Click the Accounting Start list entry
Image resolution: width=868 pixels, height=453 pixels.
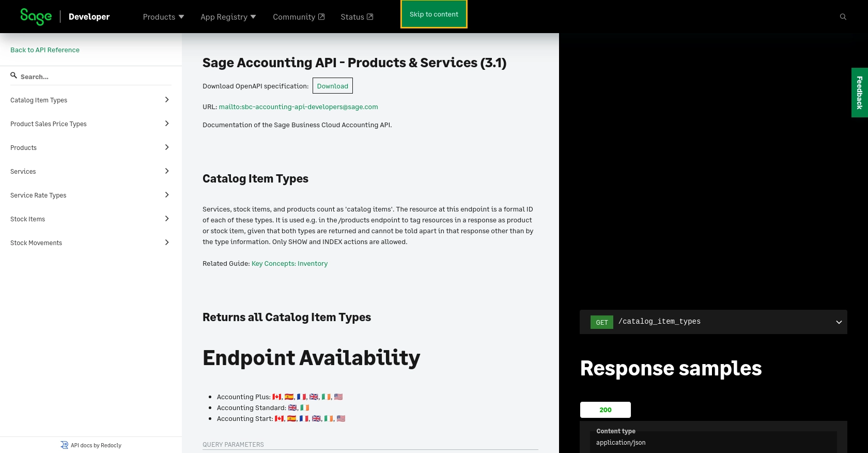pos(281,419)
